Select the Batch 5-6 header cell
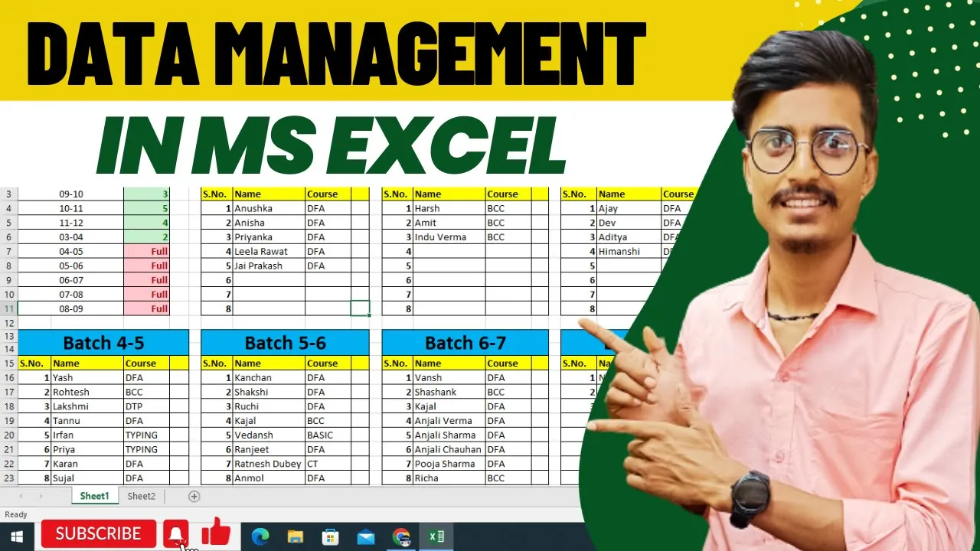Viewport: 980px width, 551px height. pyautogui.click(x=285, y=342)
